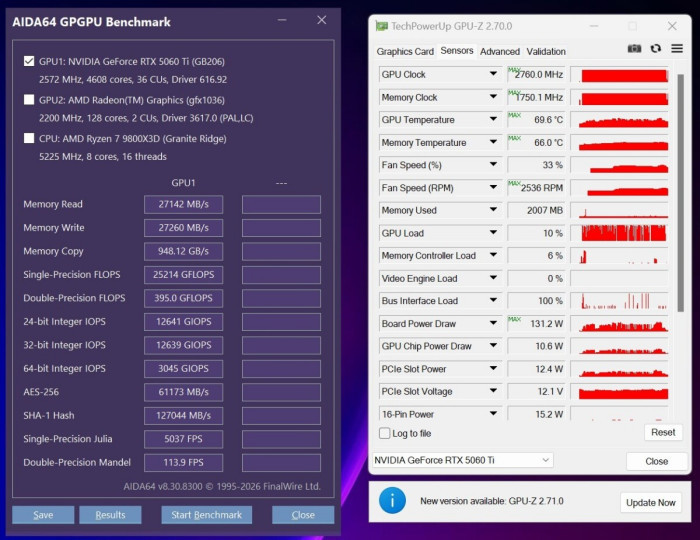
Task: Check GPU2 AMD Radeon Graphics checkbox
Action: [x=29, y=100]
